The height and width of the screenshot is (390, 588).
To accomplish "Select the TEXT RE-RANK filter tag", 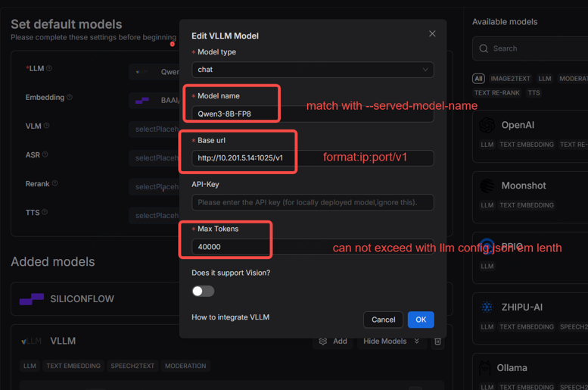I will tap(497, 92).
